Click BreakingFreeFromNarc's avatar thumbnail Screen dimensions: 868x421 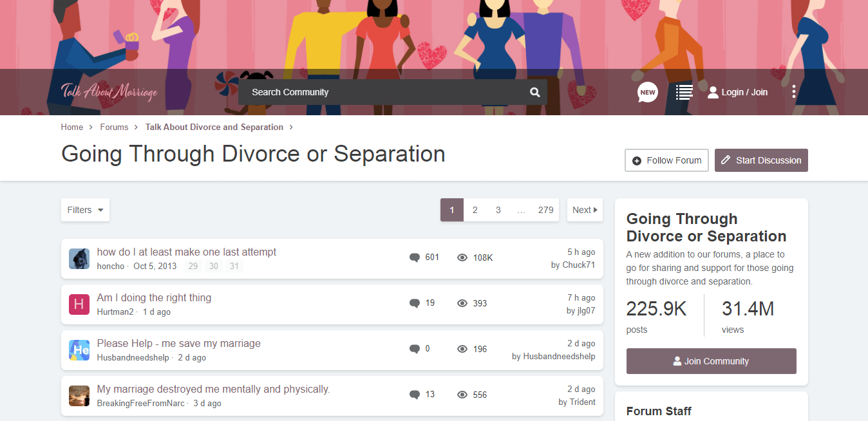coord(79,396)
